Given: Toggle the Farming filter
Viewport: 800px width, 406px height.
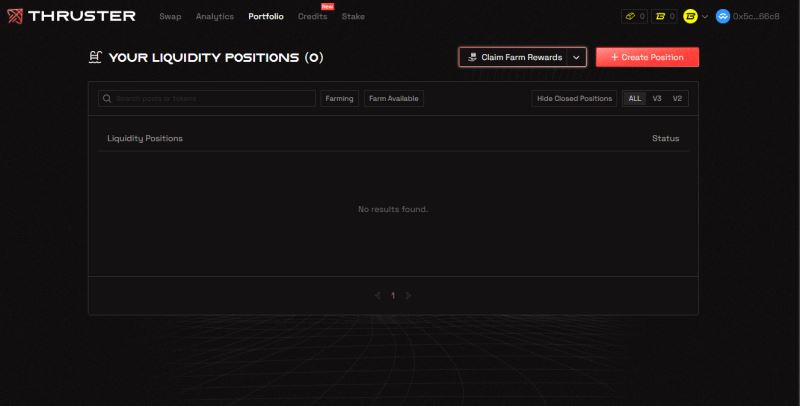Looking at the screenshot, I should (x=339, y=99).
